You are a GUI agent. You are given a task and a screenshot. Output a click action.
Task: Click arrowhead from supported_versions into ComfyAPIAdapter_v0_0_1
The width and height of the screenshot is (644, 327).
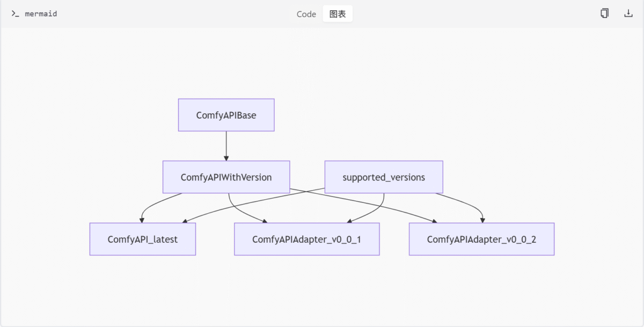pos(349,220)
